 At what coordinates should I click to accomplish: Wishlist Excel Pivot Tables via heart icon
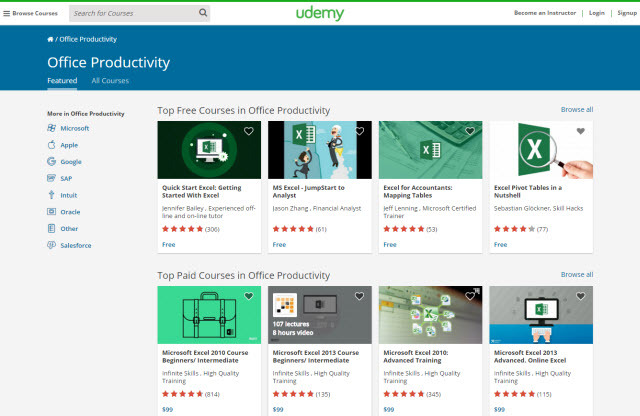(x=580, y=131)
